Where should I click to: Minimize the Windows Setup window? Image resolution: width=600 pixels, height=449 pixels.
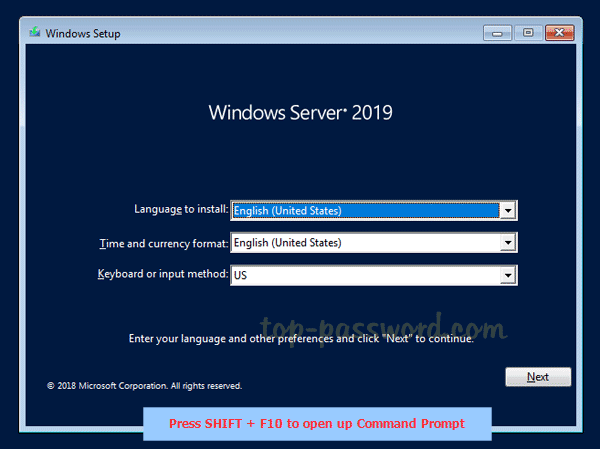[500, 33]
